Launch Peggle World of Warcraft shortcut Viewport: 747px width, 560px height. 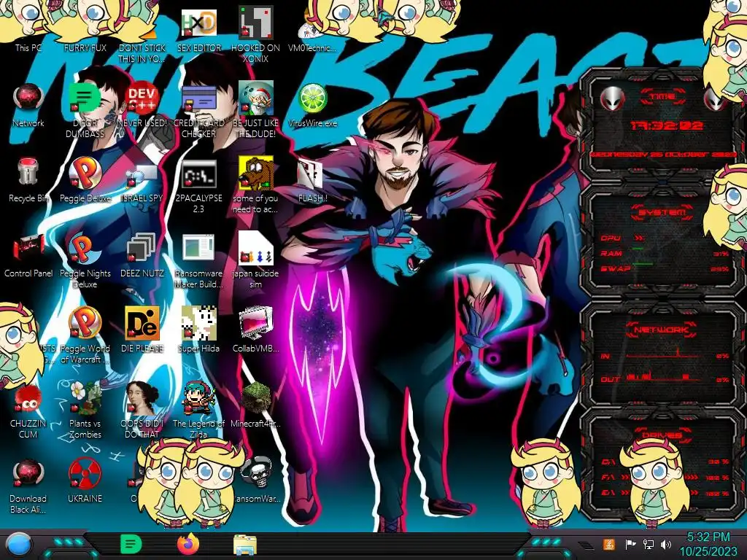[85, 323]
